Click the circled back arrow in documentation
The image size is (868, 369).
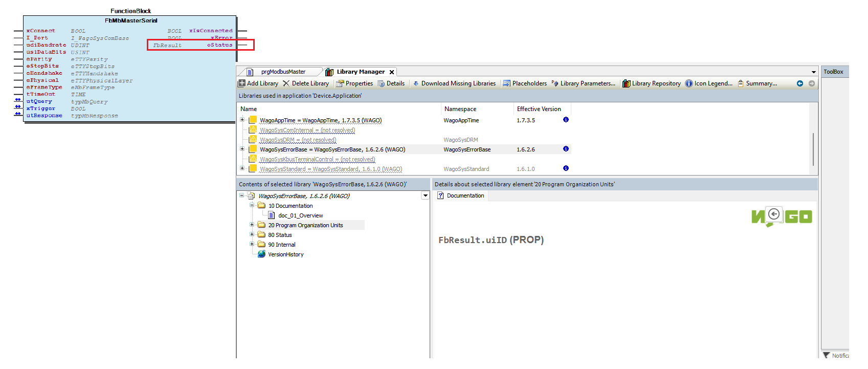click(x=774, y=214)
